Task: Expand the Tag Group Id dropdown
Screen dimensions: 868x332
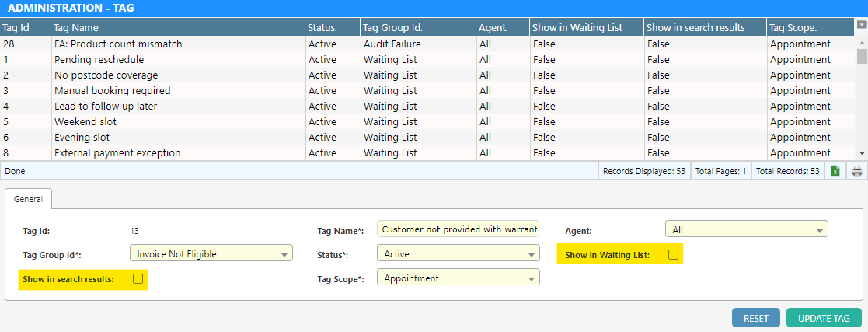Action: point(211,253)
